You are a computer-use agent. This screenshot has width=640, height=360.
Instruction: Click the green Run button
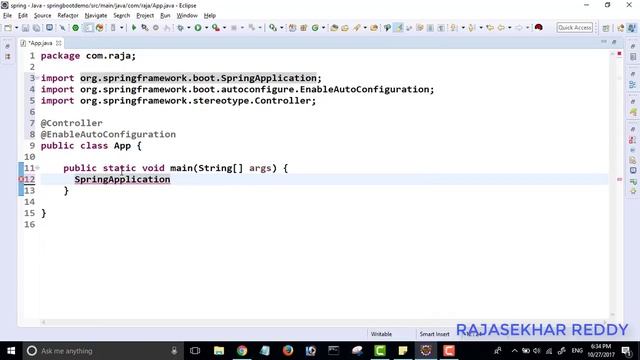[198, 28]
